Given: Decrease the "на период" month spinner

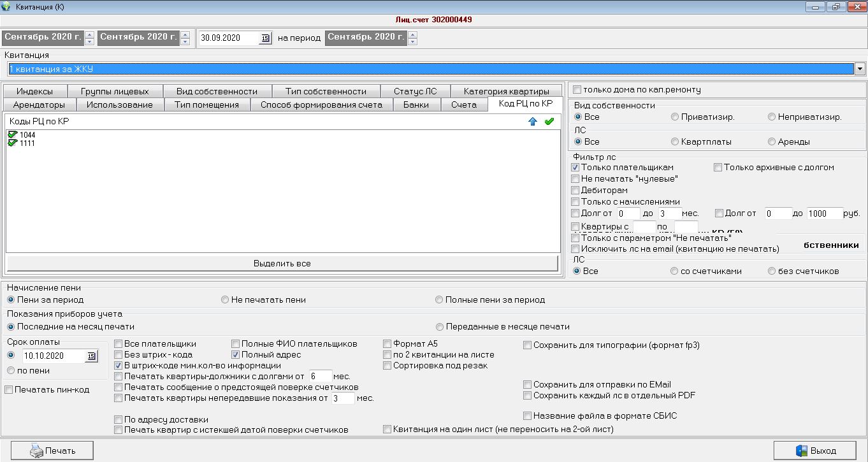Looking at the screenshot, I should (x=412, y=42).
